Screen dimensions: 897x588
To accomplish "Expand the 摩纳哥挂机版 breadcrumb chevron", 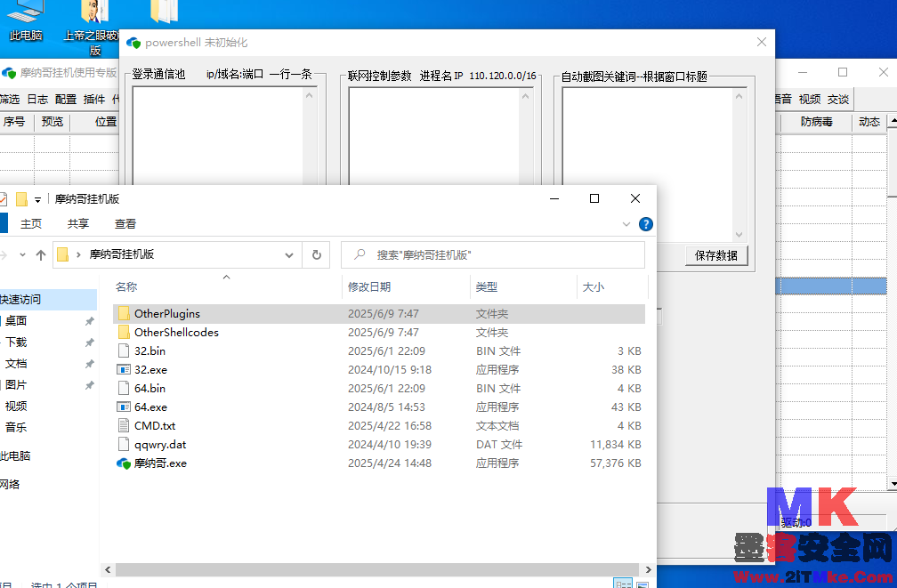I will tap(78, 254).
